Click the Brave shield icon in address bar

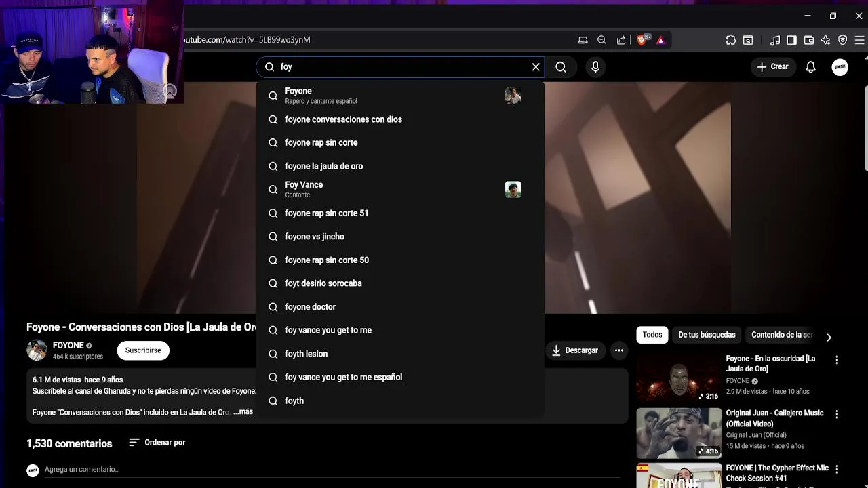[642, 40]
